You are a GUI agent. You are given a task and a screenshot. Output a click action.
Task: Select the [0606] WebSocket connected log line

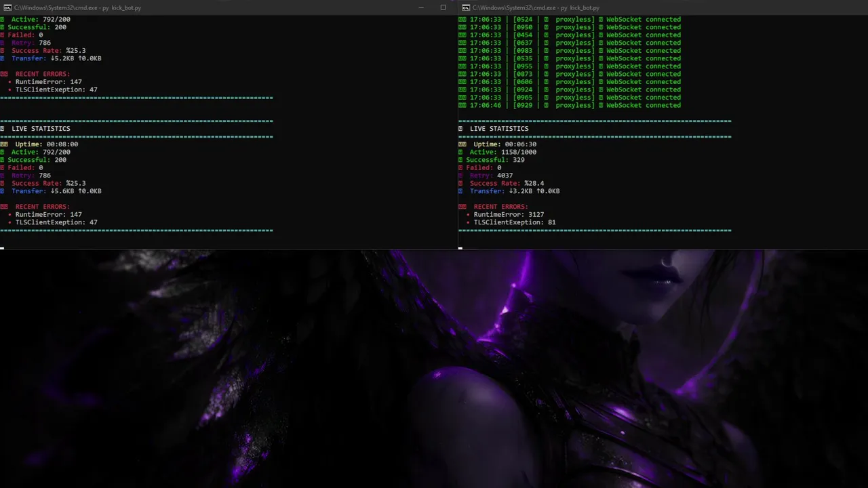click(x=570, y=82)
